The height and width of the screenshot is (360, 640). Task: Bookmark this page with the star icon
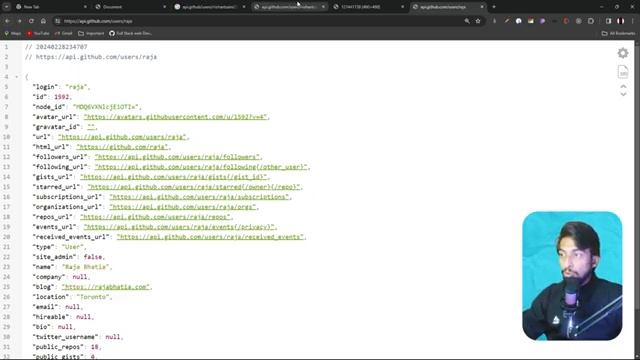click(478, 21)
